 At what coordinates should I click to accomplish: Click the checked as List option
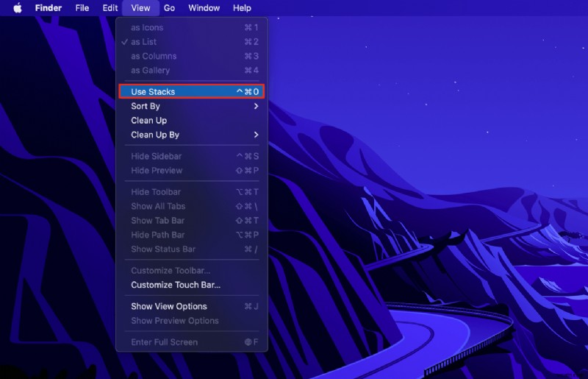pyautogui.click(x=192, y=42)
